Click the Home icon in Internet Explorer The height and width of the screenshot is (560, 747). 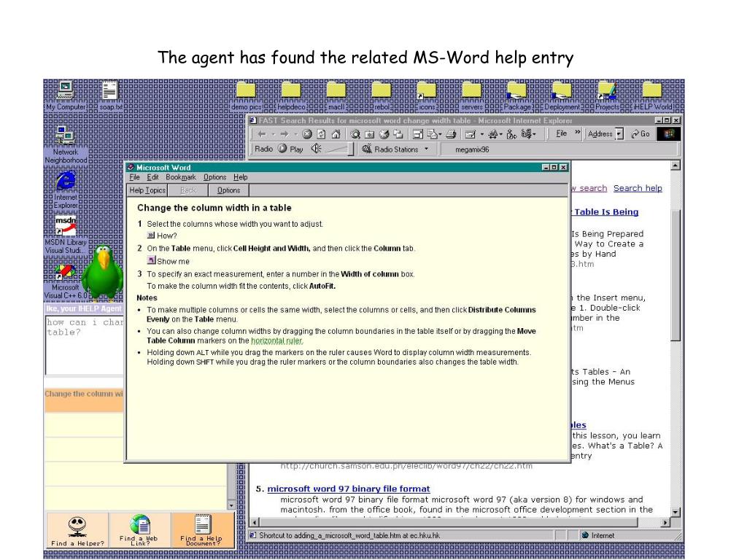[x=336, y=134]
